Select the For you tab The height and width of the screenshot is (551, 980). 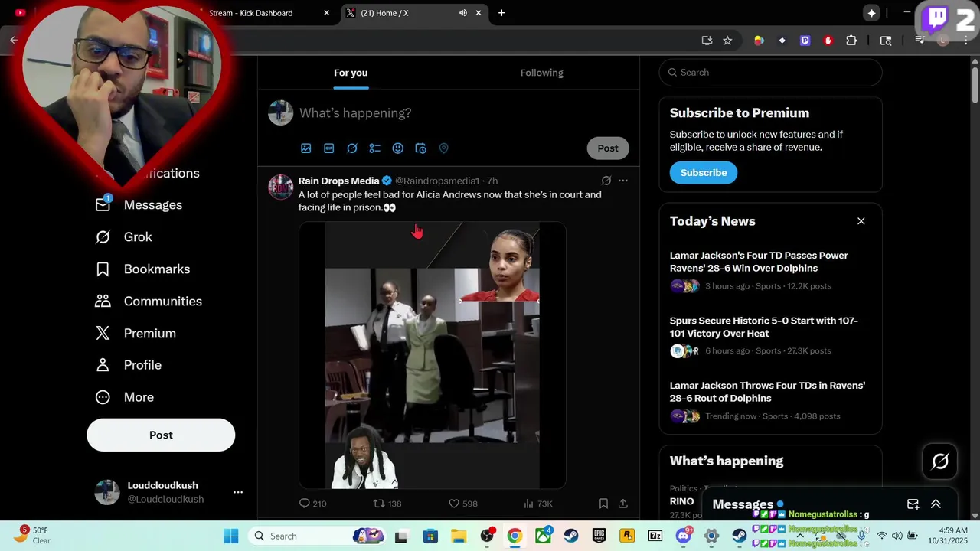351,73
